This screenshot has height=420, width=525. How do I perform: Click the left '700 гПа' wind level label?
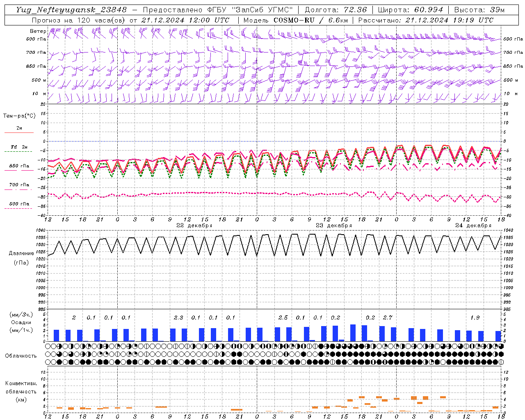pos(36,52)
